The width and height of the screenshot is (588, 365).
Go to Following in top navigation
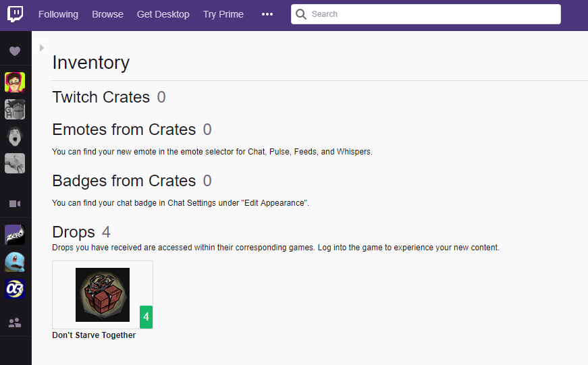point(58,14)
